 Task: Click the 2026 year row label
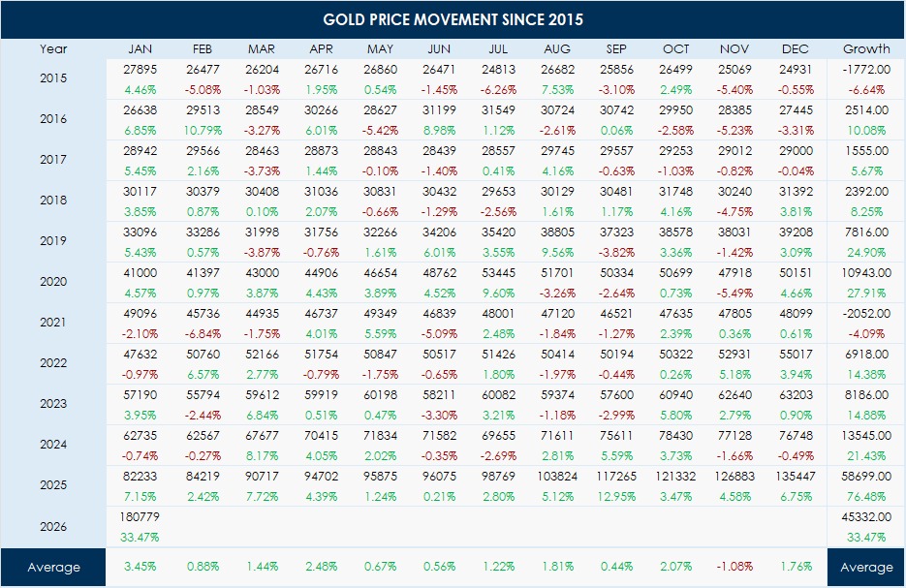pos(53,527)
